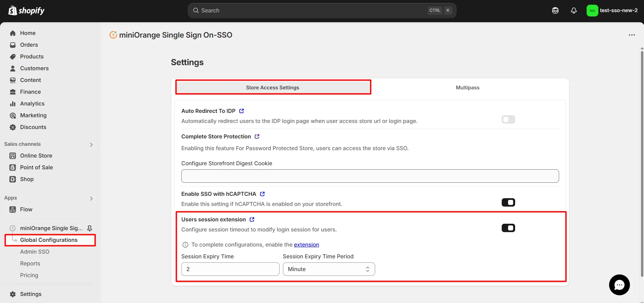Open the notifications bell

574,10
